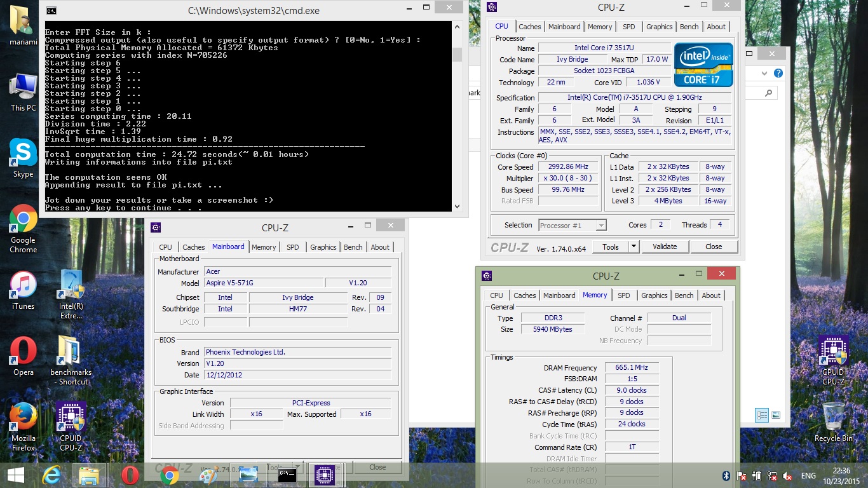Click memory size 5940 MBytes field

[552, 329]
